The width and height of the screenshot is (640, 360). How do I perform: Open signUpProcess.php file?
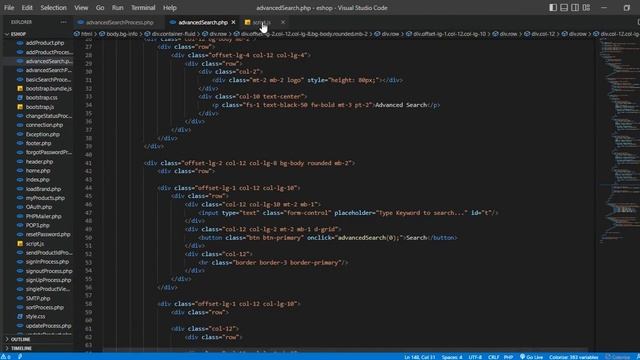point(48,280)
